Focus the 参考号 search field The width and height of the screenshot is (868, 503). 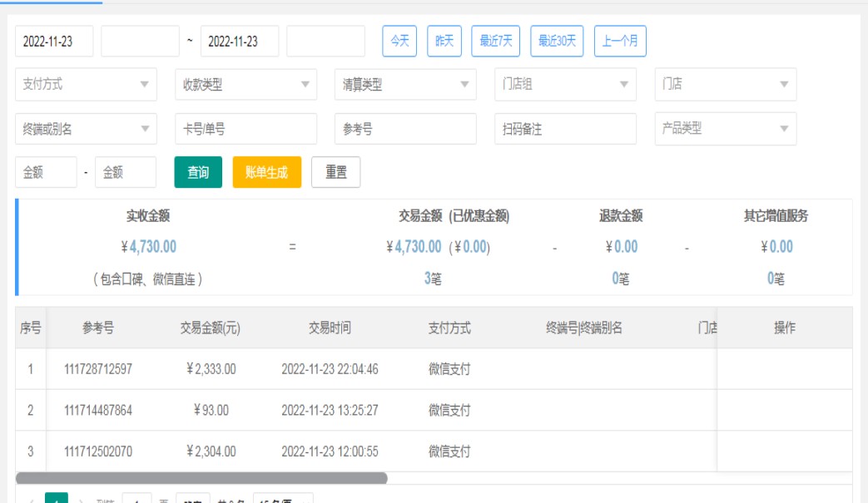click(405, 129)
